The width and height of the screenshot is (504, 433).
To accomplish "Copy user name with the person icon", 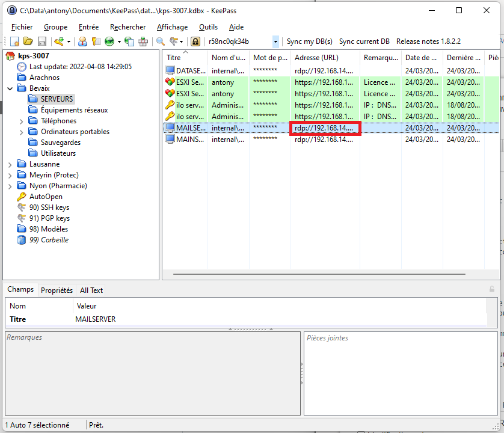I will 82,41.
